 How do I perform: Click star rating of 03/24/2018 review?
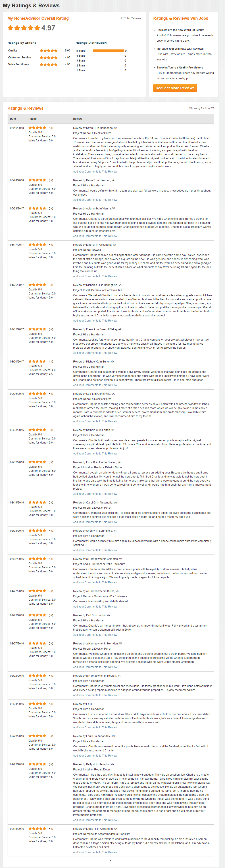pyautogui.click(x=37, y=180)
